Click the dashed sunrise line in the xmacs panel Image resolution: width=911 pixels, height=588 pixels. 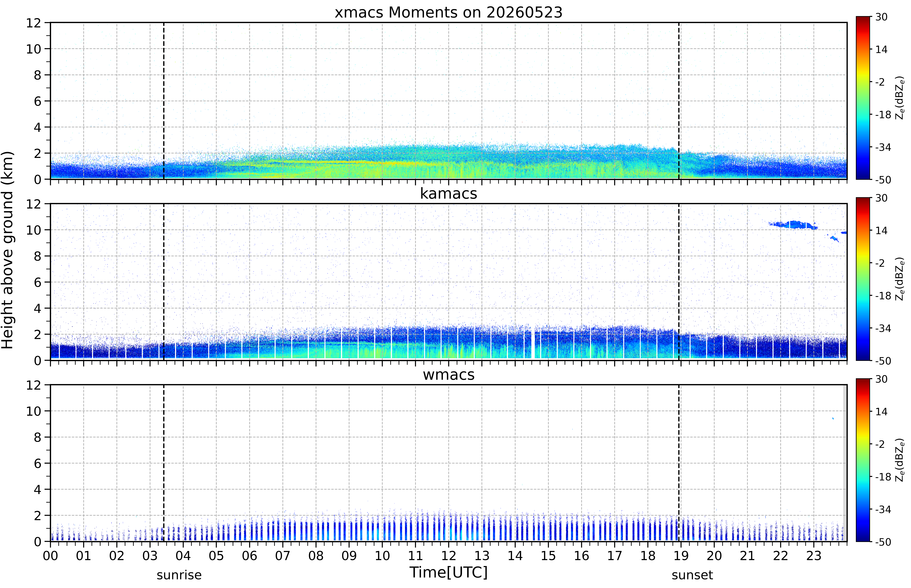(x=164, y=101)
